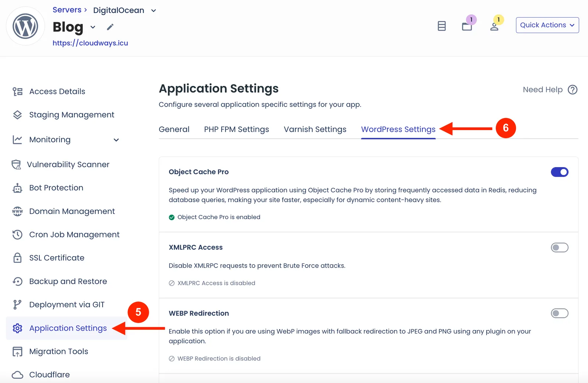This screenshot has width=588, height=383.
Task: Click the Cloudflare cloud icon
Action: click(17, 375)
